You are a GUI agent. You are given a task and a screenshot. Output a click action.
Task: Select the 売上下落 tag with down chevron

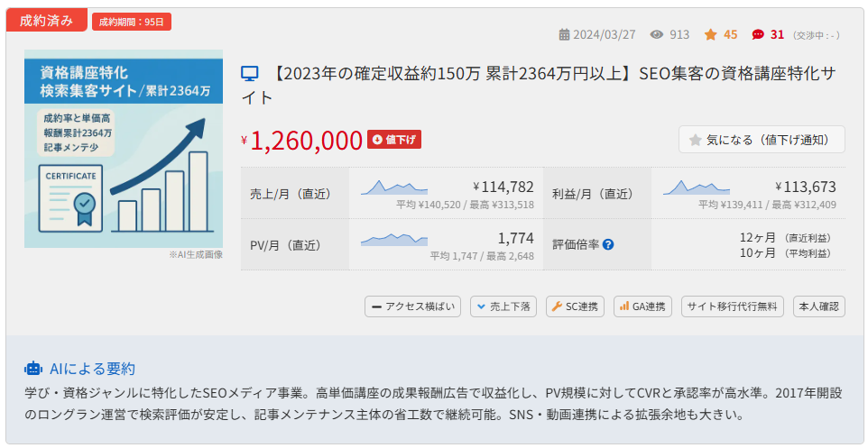pos(503,306)
